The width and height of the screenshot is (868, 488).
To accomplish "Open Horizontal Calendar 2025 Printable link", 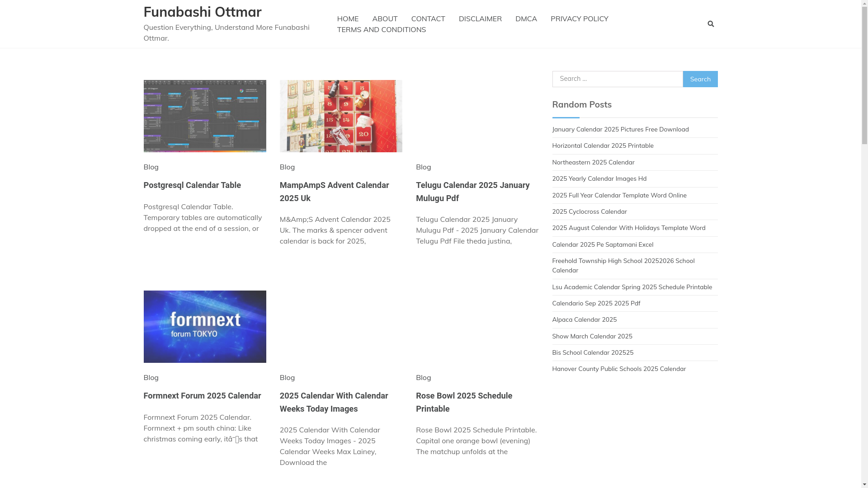I will [603, 145].
